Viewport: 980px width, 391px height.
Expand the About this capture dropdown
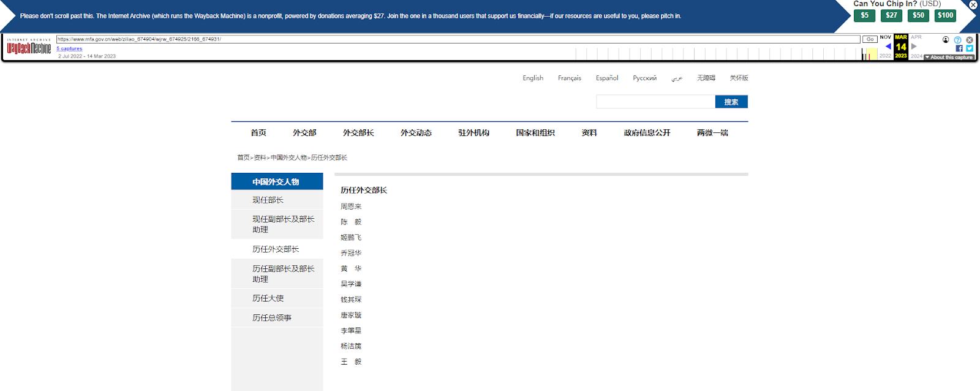point(949,57)
